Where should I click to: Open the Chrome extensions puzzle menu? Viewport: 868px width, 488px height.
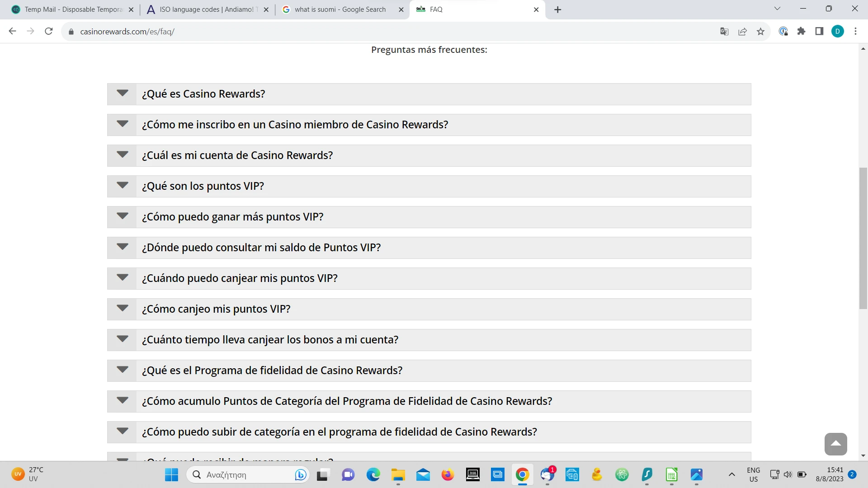(x=802, y=31)
